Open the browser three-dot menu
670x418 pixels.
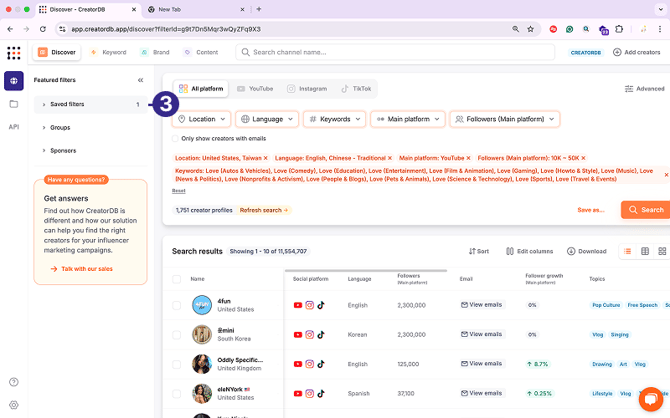660,29
